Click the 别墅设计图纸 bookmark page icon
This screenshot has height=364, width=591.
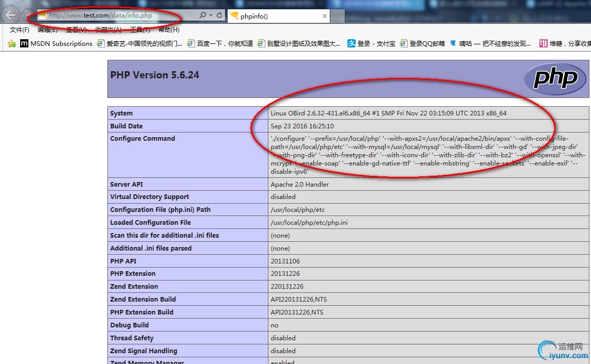[x=261, y=44]
